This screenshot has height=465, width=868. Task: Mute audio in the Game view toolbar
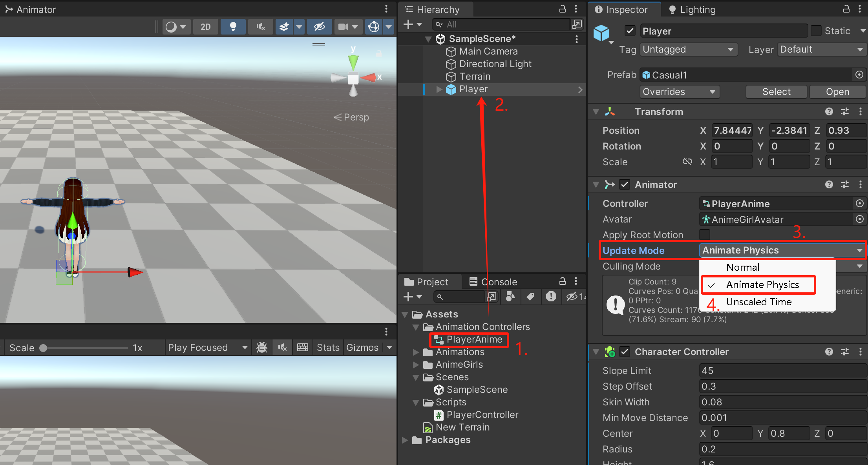(x=261, y=27)
